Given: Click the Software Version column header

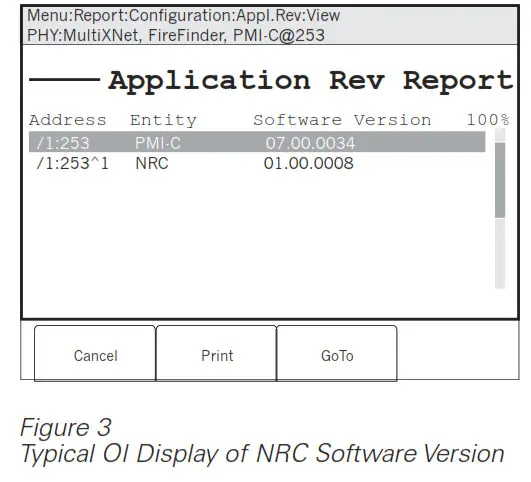Looking at the screenshot, I should (x=342, y=120).
